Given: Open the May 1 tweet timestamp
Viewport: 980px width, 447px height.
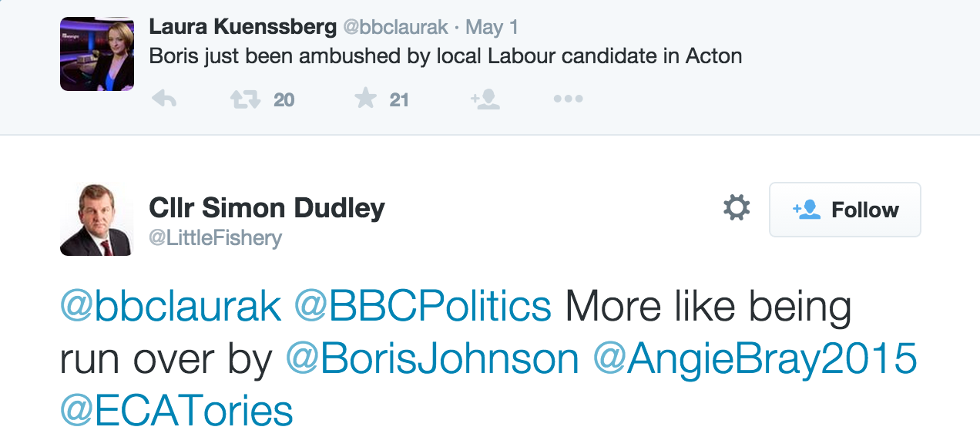Looking at the screenshot, I should point(492,28).
